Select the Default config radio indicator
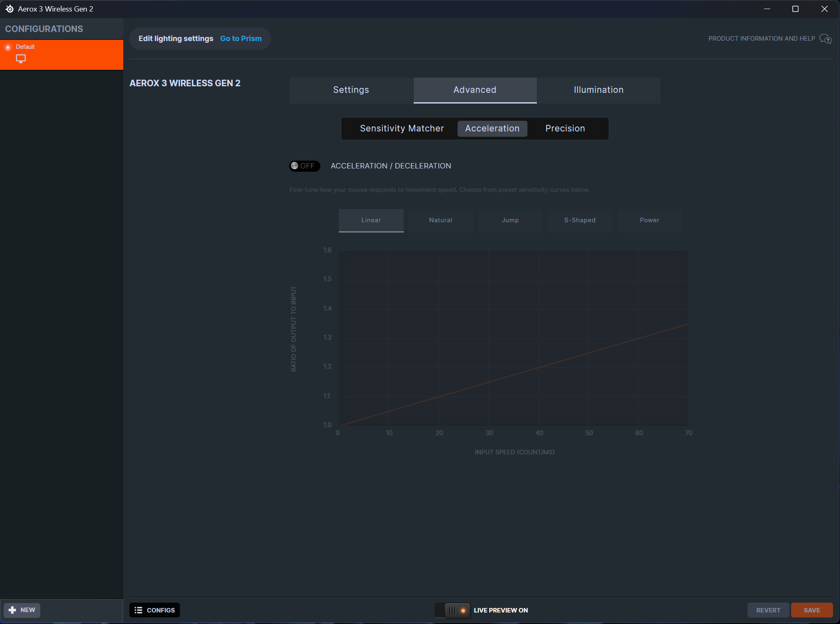840x624 pixels. (8, 47)
